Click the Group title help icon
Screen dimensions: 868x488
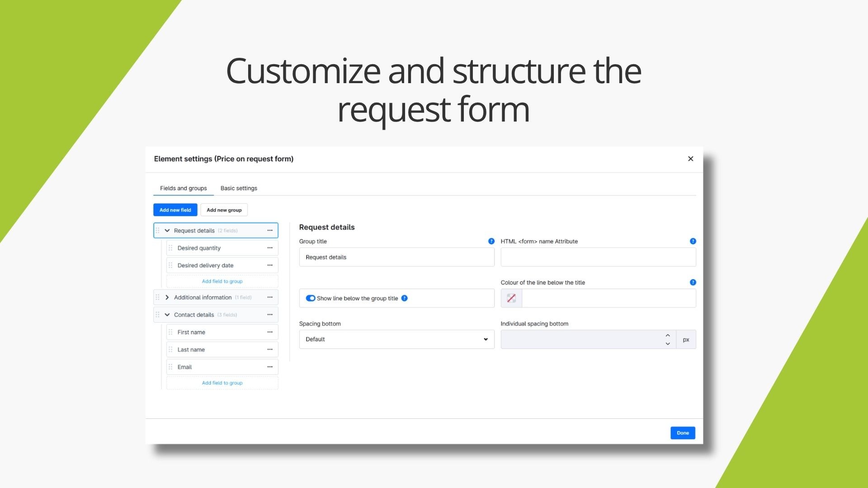(491, 241)
